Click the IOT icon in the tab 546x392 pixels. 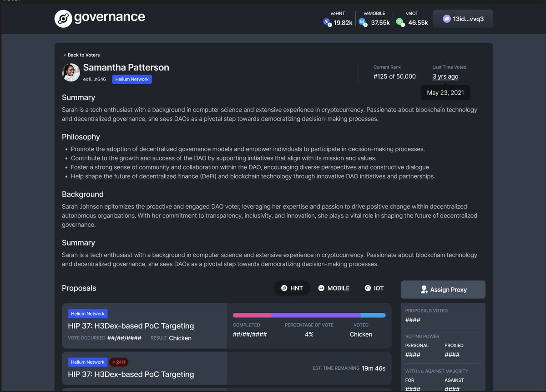click(368, 288)
